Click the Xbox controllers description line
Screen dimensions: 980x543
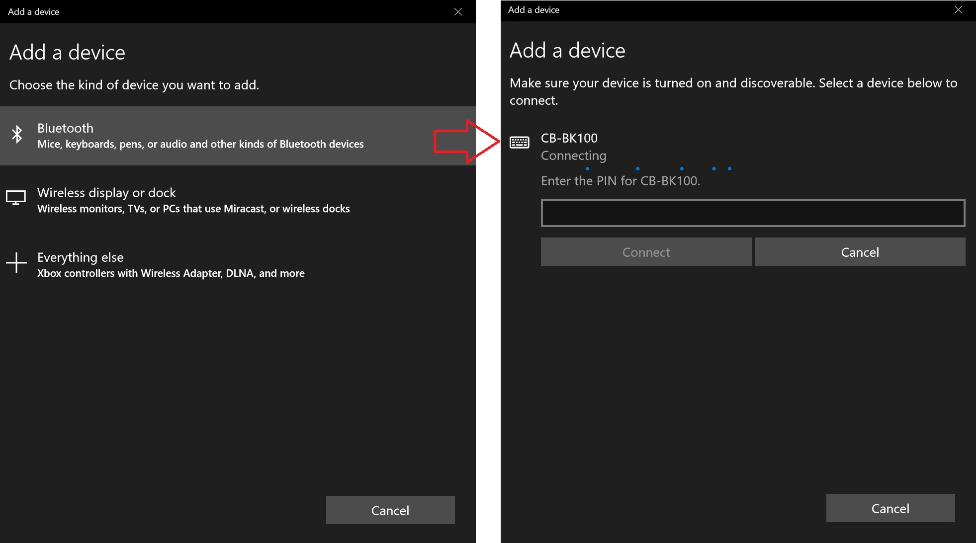[x=171, y=273]
